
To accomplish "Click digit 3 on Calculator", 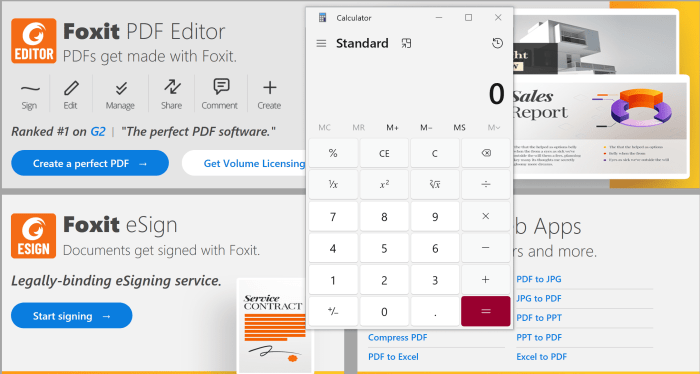I will 435,279.
